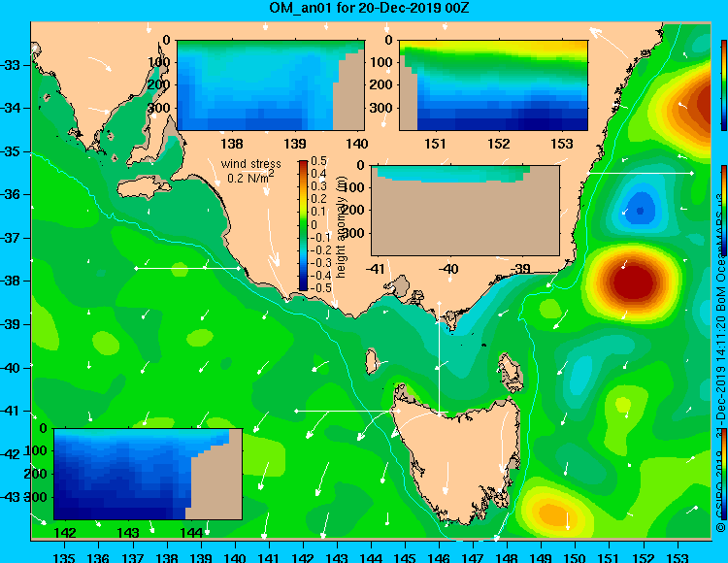Select the blue cold eddy near 152E 36S
Screen dimensions: 728x563
point(641,210)
